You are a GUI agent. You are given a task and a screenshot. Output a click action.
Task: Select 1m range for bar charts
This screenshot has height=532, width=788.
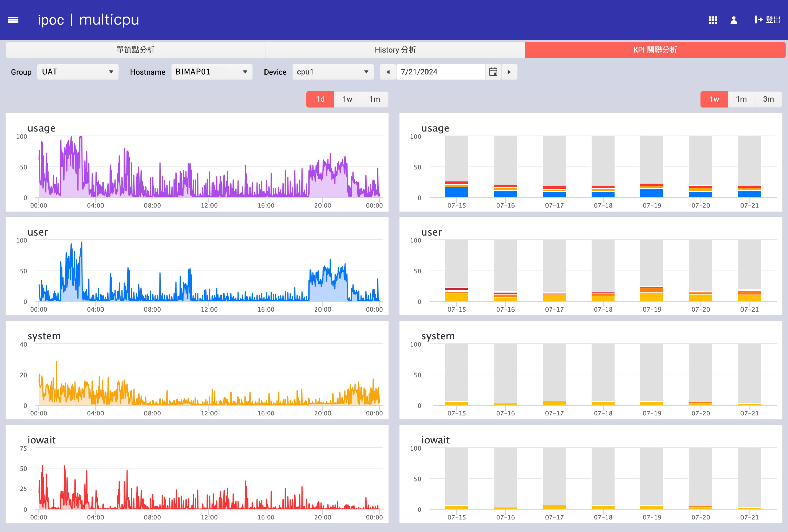[x=742, y=99]
